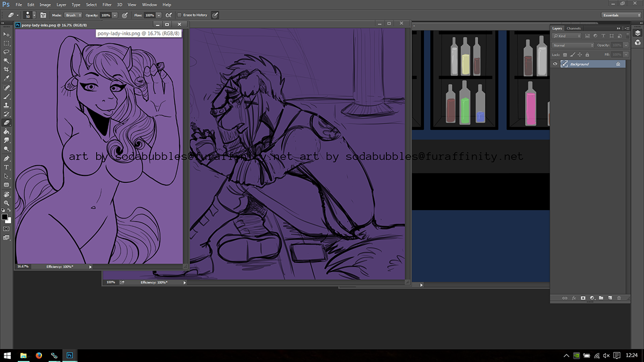
Task: Open the Windows Start button
Action: point(8,355)
